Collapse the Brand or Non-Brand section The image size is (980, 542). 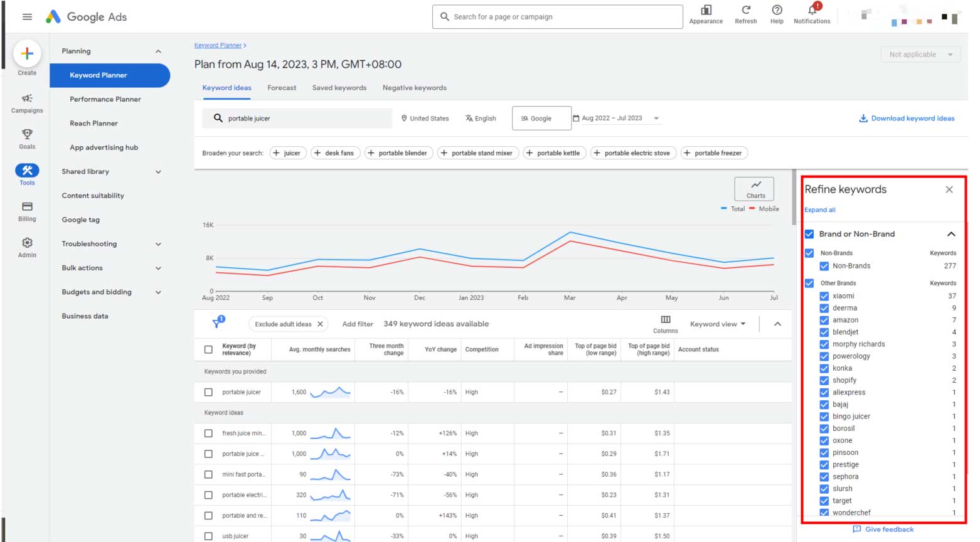point(951,234)
